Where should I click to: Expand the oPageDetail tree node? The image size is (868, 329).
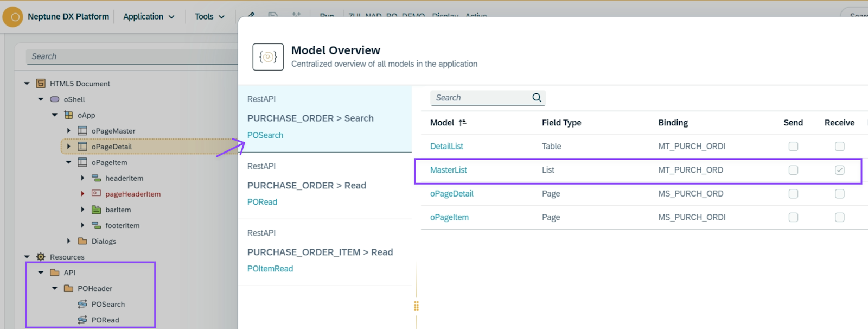68,147
